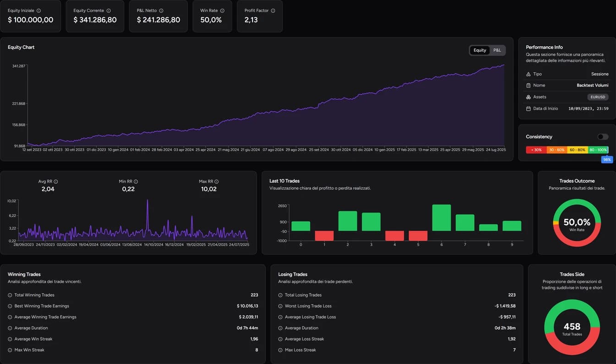Click the Trades Outcome donut's 50,0% Win Rate center
The height and width of the screenshot is (364, 616).
point(577,223)
